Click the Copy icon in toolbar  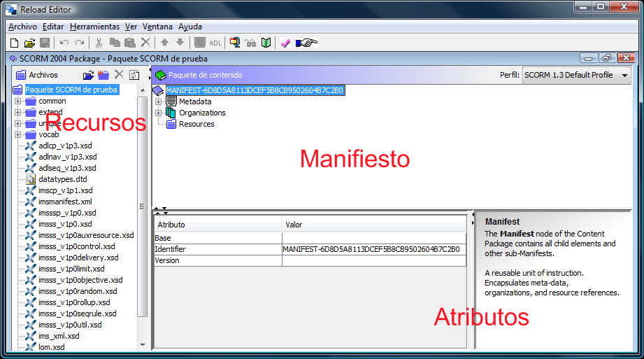115,43
